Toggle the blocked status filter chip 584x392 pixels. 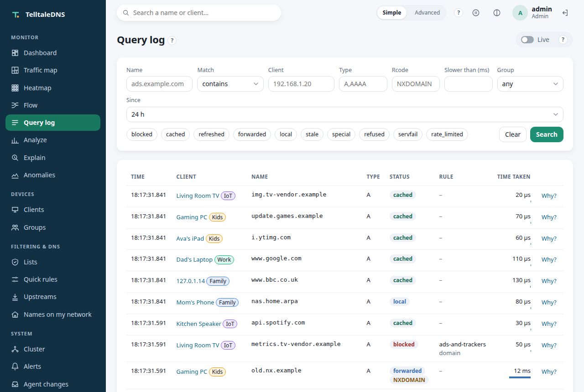pyautogui.click(x=142, y=134)
